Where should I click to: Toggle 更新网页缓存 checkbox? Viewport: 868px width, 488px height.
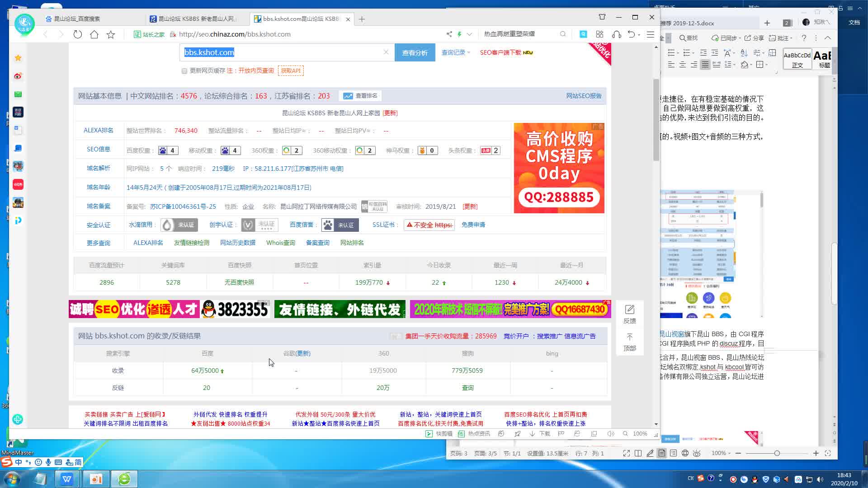coord(184,71)
